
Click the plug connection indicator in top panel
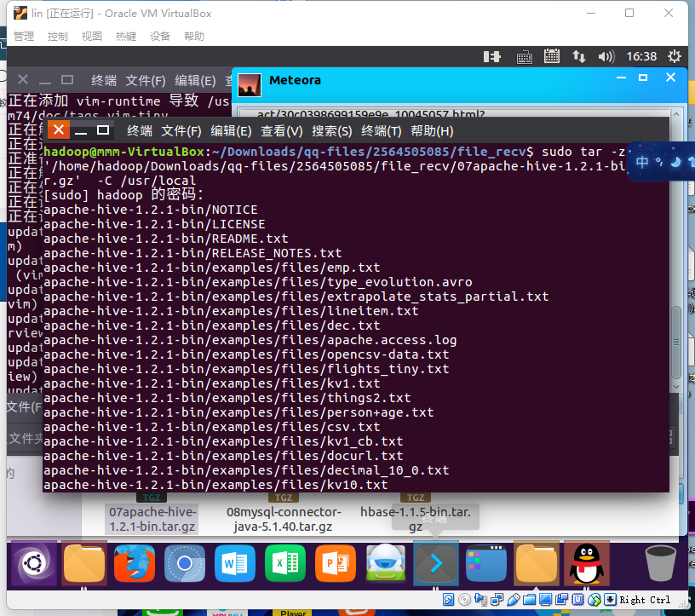coord(492,56)
